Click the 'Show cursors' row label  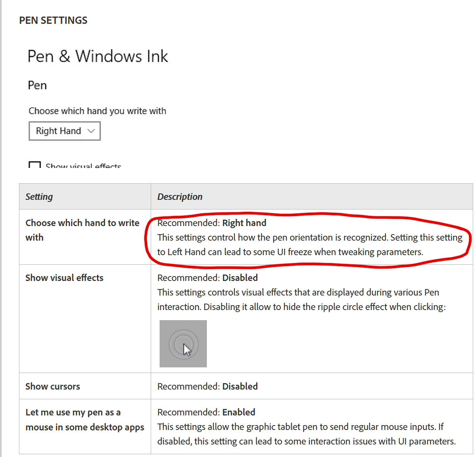coord(53,386)
